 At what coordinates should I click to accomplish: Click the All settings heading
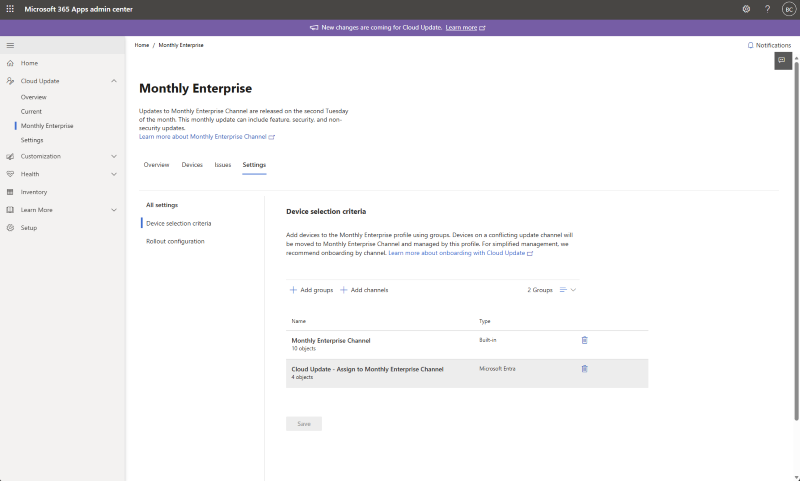point(162,205)
